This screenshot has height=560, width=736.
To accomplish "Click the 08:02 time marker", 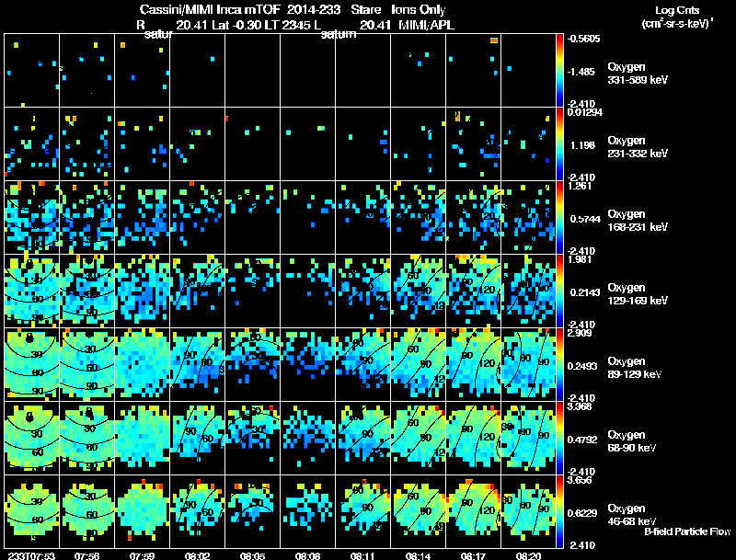I will [x=197, y=555].
